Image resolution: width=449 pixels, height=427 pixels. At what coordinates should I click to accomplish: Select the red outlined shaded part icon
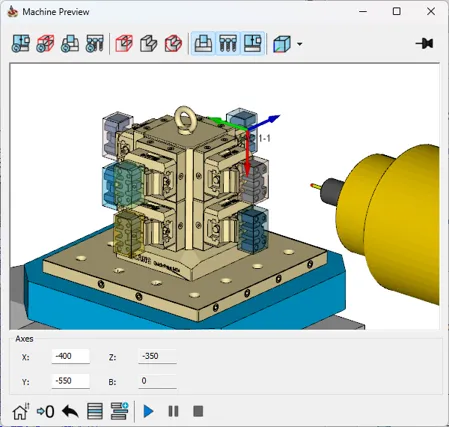[173, 43]
